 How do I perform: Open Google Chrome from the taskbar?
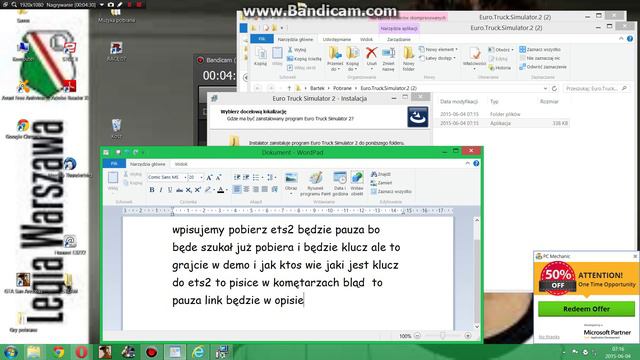pyautogui.click(x=58, y=352)
